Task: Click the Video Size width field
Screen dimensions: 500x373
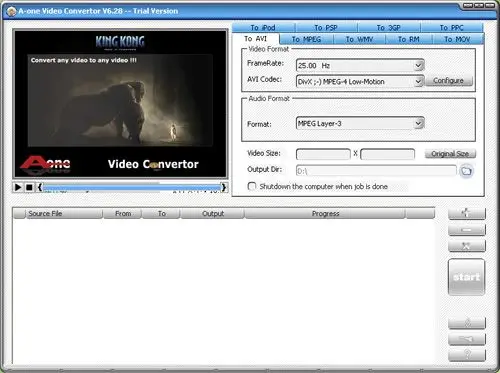Action: pos(323,154)
